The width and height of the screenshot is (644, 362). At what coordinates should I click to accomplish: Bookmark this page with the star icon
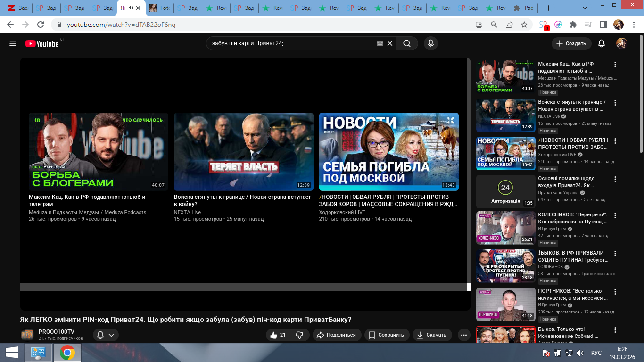click(x=524, y=25)
